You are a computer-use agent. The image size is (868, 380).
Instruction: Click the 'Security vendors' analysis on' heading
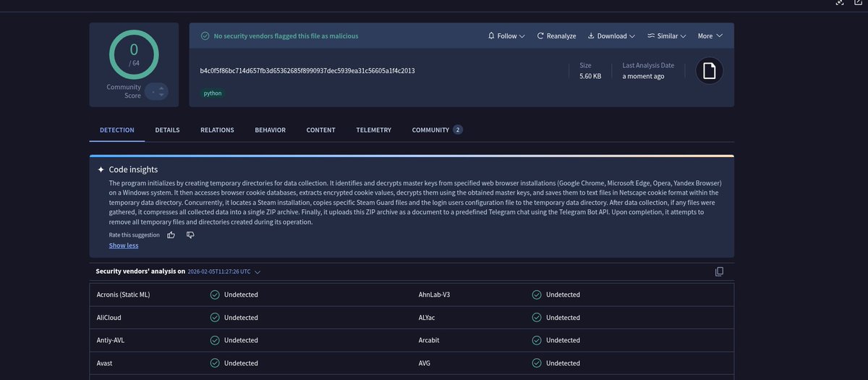point(140,271)
